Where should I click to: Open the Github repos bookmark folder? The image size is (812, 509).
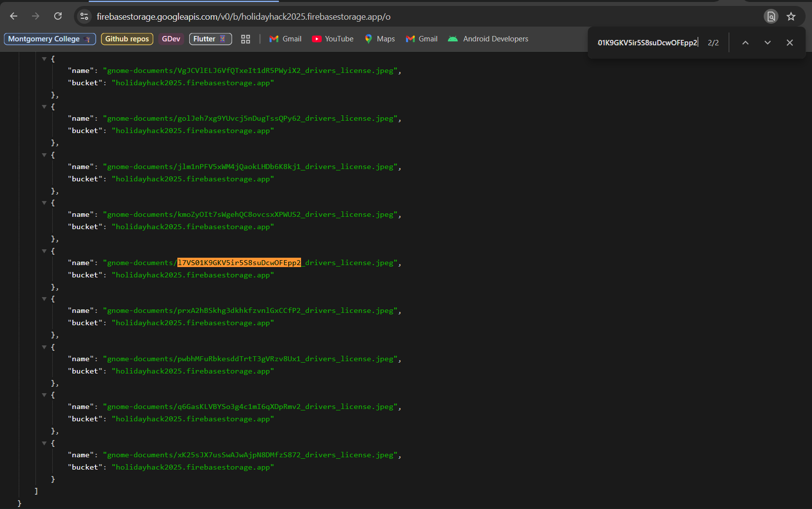[x=127, y=39]
